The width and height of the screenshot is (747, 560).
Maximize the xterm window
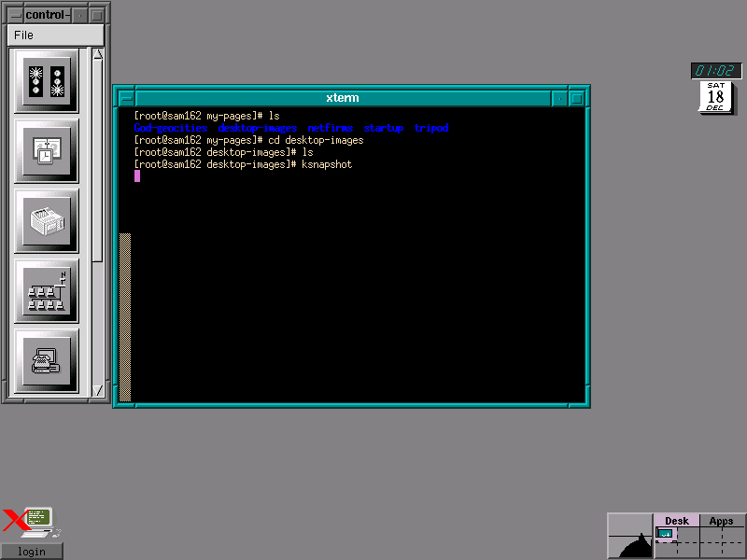[x=576, y=99]
